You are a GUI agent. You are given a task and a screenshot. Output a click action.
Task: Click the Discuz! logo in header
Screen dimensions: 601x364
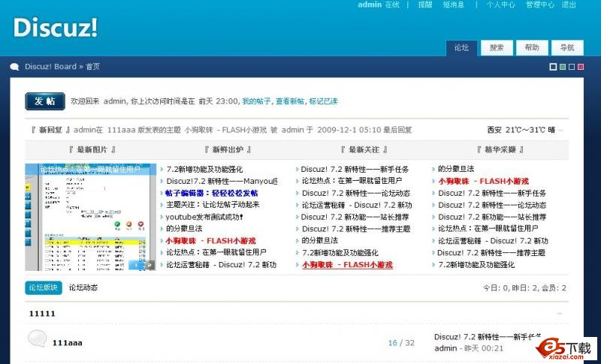click(x=56, y=27)
